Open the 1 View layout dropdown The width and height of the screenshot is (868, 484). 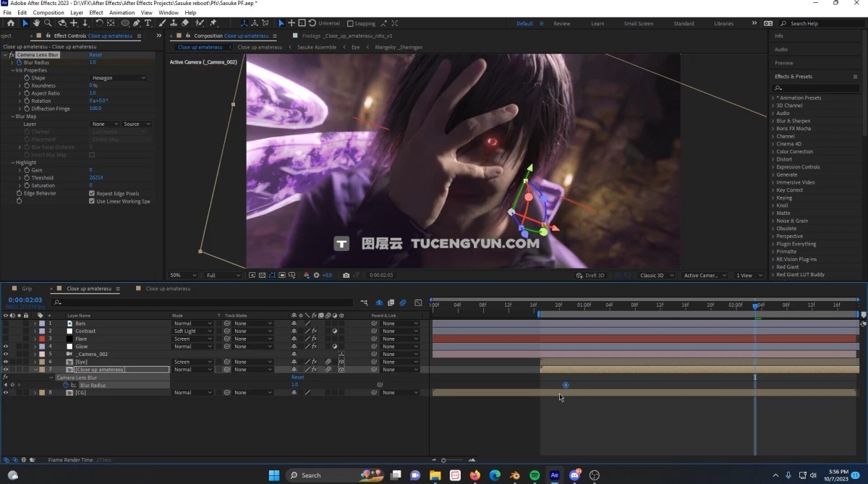coord(749,275)
